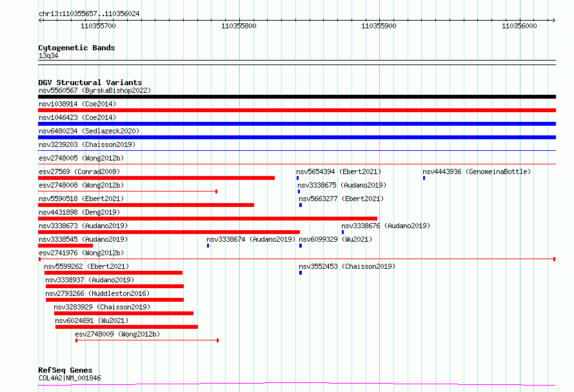Image resolution: width=574 pixels, height=392 pixels.
Task: Click ruler position 110355900
Action: pyautogui.click(x=379, y=26)
